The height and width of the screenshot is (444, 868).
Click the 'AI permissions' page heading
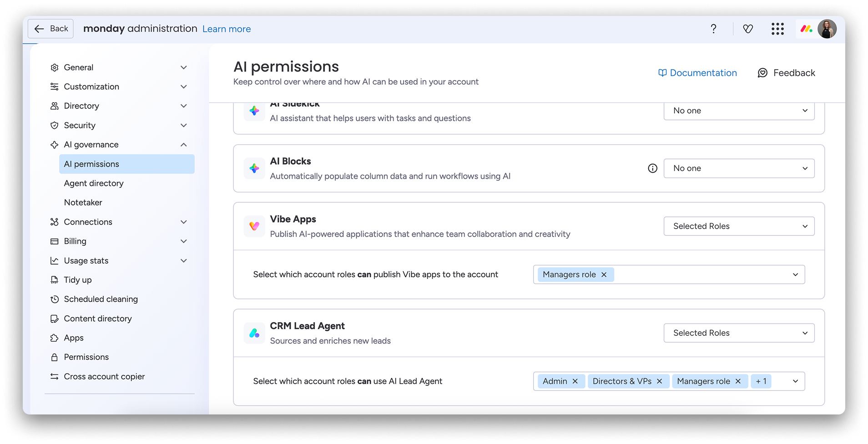[x=286, y=67]
